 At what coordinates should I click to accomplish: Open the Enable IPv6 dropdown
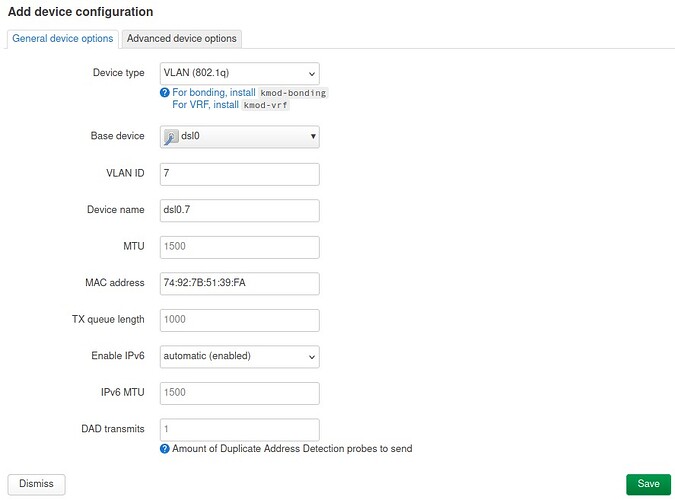coord(239,357)
